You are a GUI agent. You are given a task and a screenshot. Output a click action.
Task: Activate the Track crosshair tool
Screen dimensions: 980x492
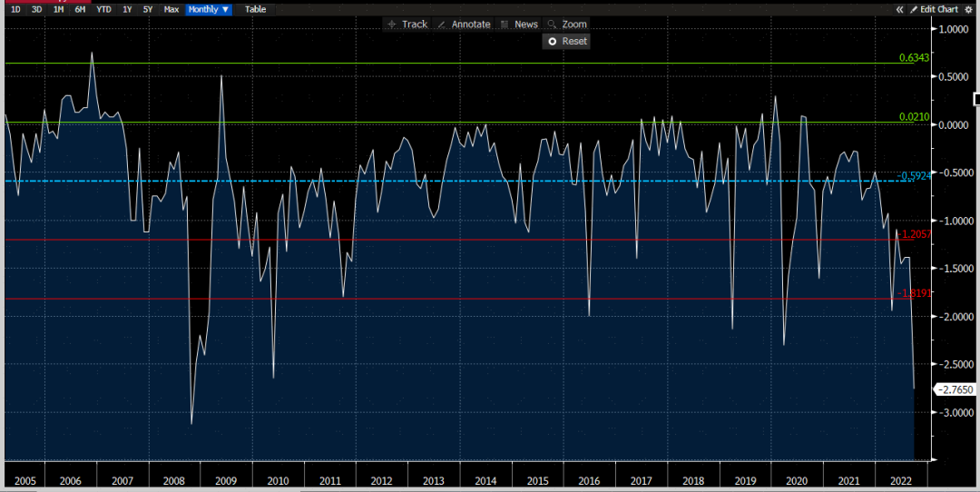(407, 25)
